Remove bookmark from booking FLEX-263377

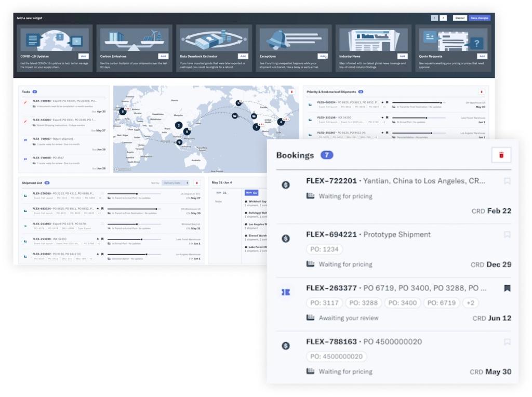click(507, 288)
